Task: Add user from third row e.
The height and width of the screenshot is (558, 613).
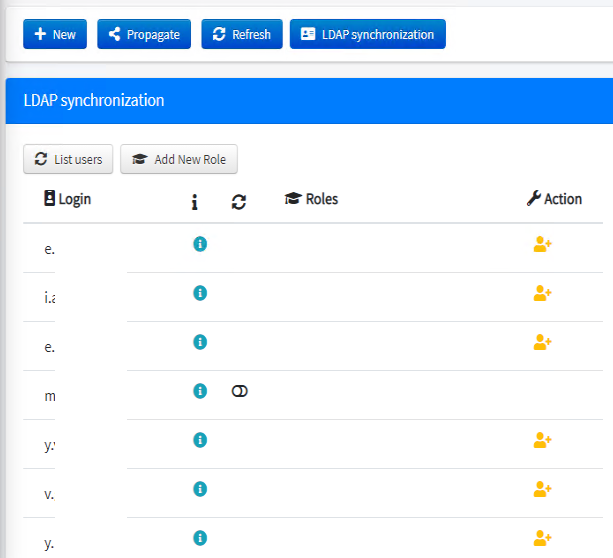Action: pyautogui.click(x=543, y=342)
